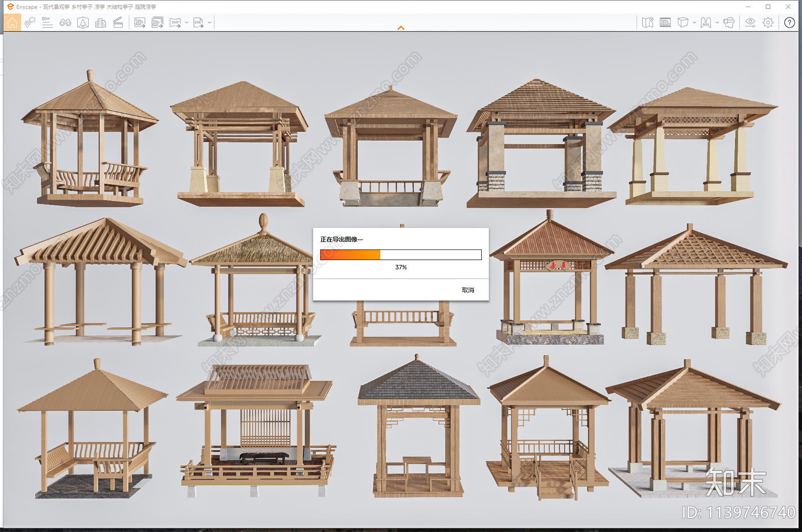This screenshot has height=532, width=802.
Task: Toggle the BIM information mode
Action: [47, 23]
